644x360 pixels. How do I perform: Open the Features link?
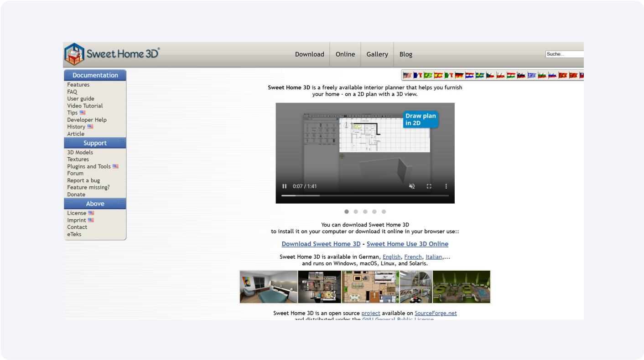click(x=78, y=85)
